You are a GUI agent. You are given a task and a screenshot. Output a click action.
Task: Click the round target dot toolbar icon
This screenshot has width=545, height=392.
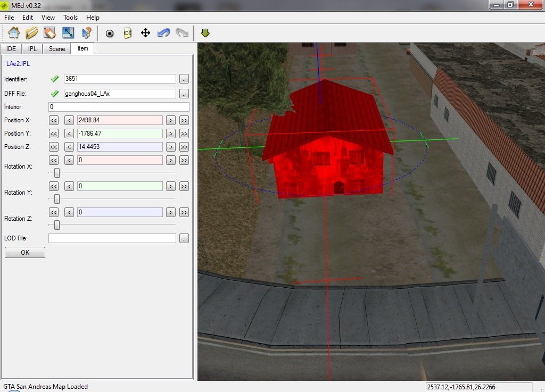click(x=110, y=34)
